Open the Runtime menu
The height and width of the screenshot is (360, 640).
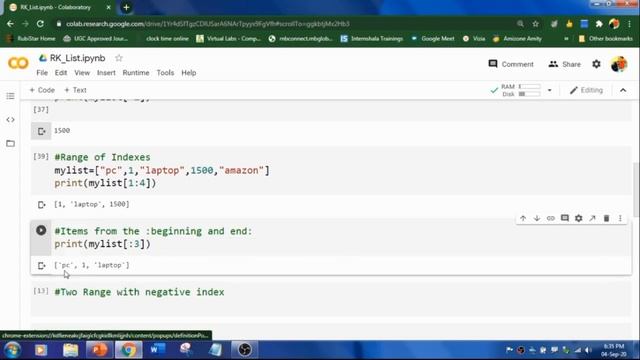(x=136, y=73)
